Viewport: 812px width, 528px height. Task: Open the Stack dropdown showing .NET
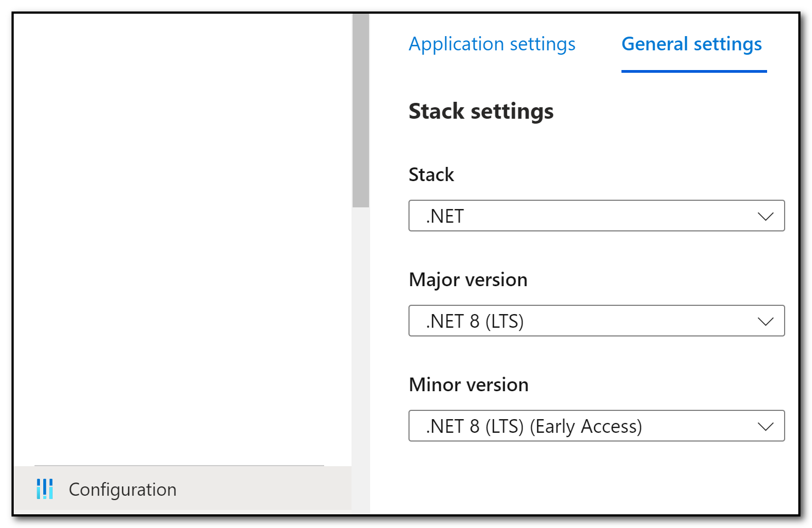(x=596, y=216)
